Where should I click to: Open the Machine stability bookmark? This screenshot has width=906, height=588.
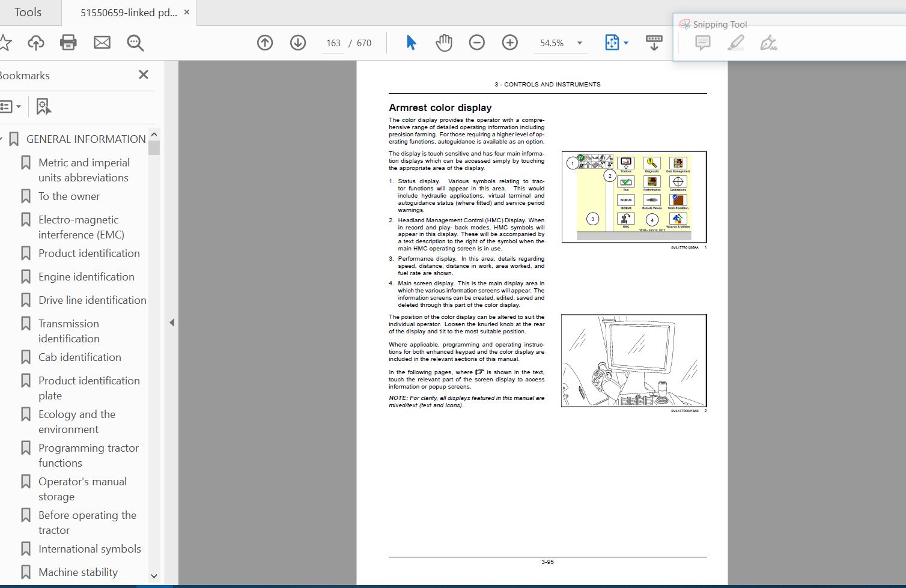pyautogui.click(x=78, y=572)
